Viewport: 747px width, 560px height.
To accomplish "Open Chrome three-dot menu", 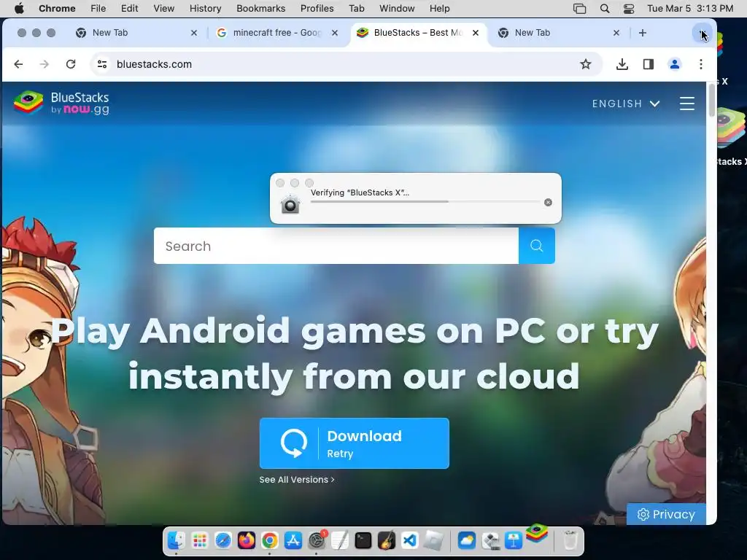I will click(700, 64).
